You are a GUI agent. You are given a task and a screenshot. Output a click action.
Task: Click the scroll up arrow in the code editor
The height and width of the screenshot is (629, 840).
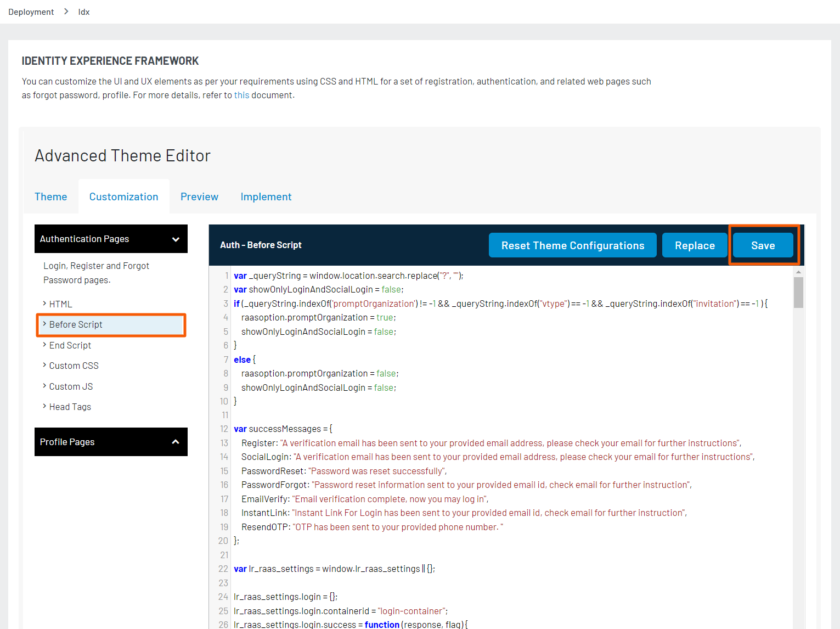click(x=798, y=272)
